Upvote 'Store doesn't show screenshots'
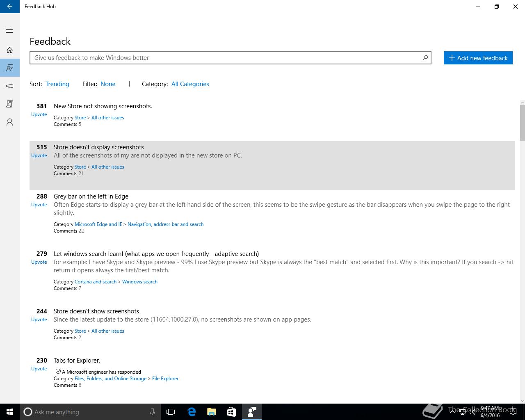 click(39, 320)
